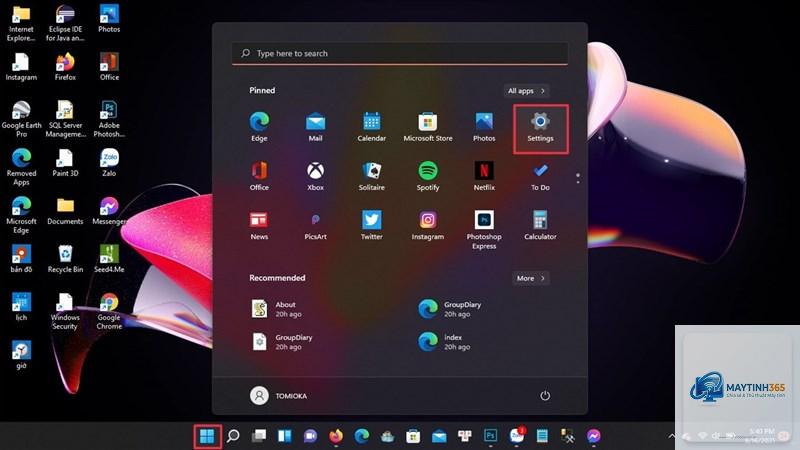The image size is (800, 450).
Task: Open the pinned Mail app
Action: [315, 128]
